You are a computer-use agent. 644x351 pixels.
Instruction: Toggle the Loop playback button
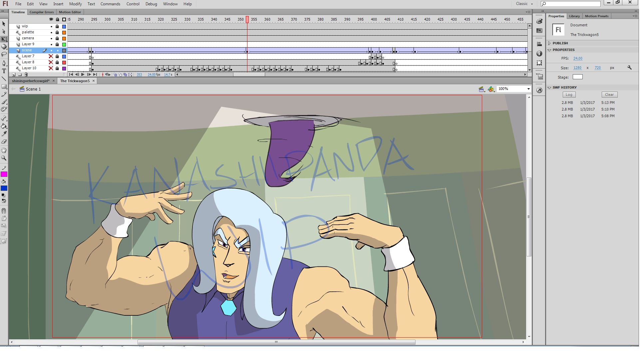108,75
